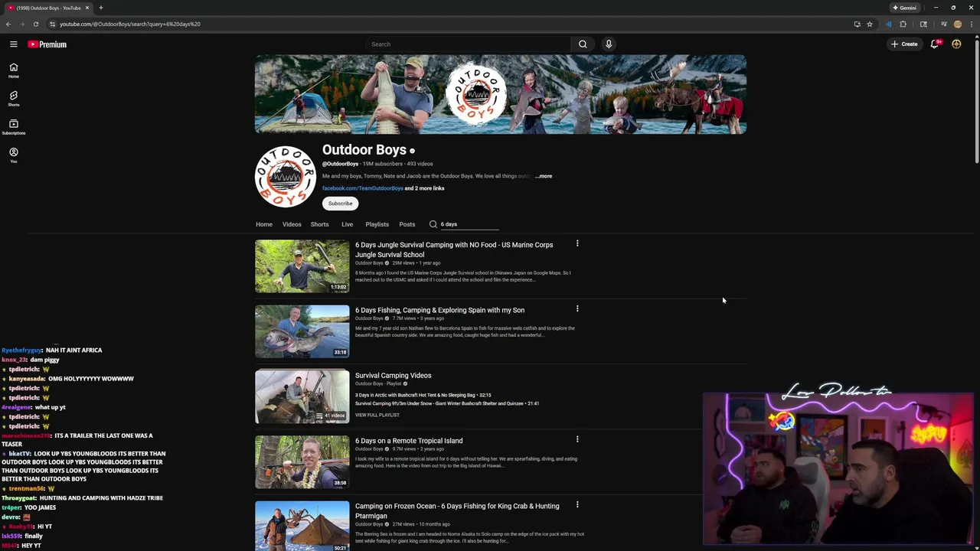
Task: Open the YouTube hamburger guide menu
Action: click(x=13, y=44)
